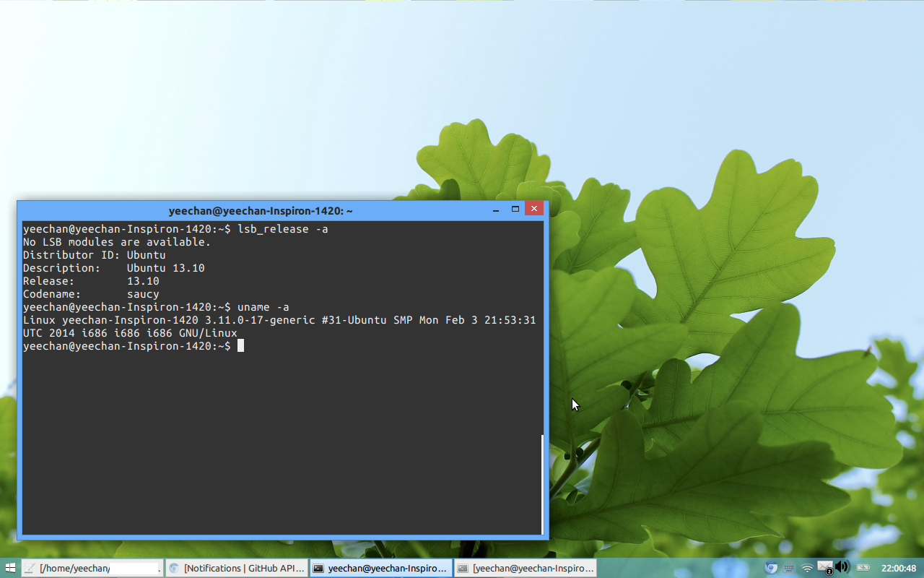Image resolution: width=924 pixels, height=578 pixels.
Task: Switch to the /home/yeechan text editor window
Action: coord(92,568)
